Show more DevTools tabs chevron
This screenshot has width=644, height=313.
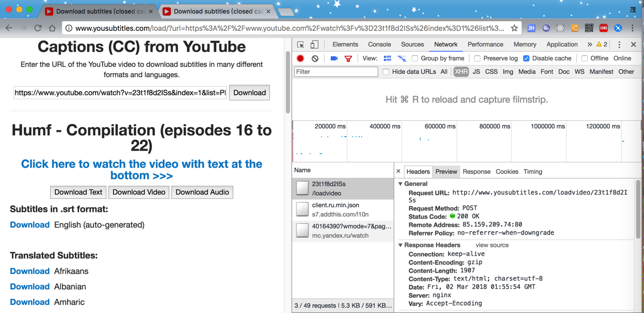[x=589, y=45]
